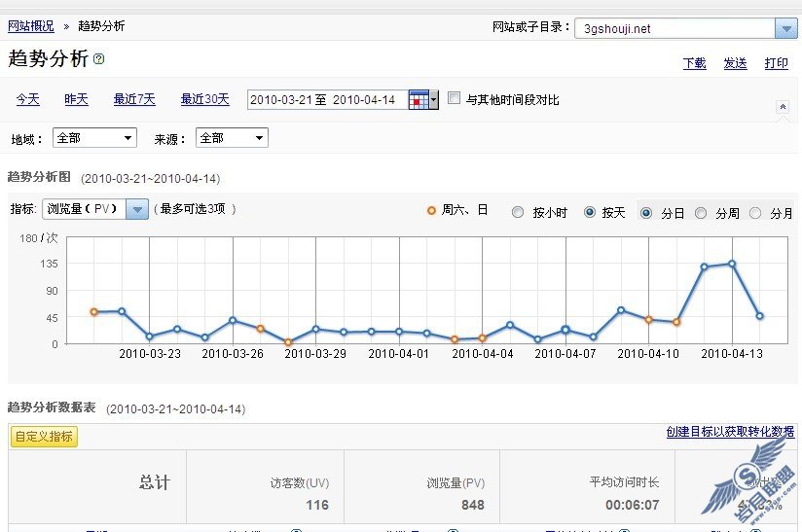Open the 浏览量(PV) metric dropdown

[x=136, y=209]
